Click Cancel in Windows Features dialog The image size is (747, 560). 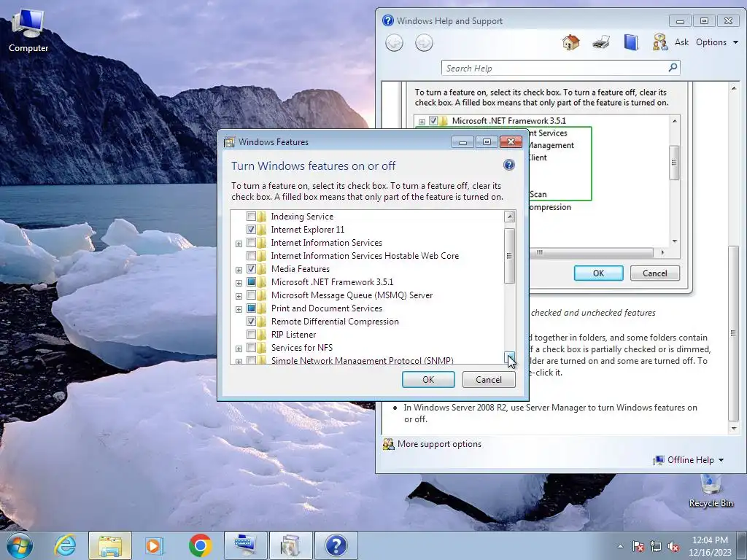(489, 379)
